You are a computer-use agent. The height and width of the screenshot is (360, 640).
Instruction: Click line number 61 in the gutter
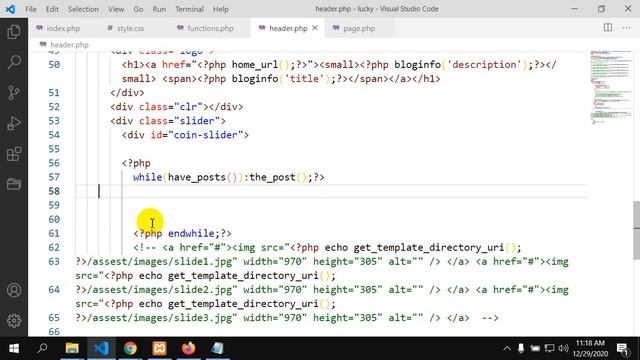click(x=54, y=233)
